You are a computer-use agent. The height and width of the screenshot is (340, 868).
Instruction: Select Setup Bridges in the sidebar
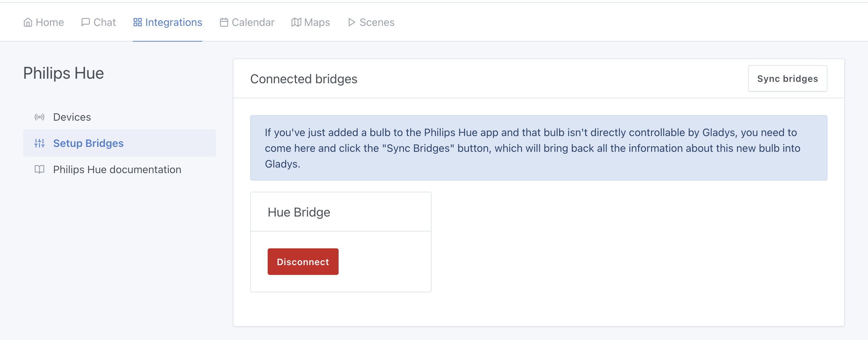[88, 143]
